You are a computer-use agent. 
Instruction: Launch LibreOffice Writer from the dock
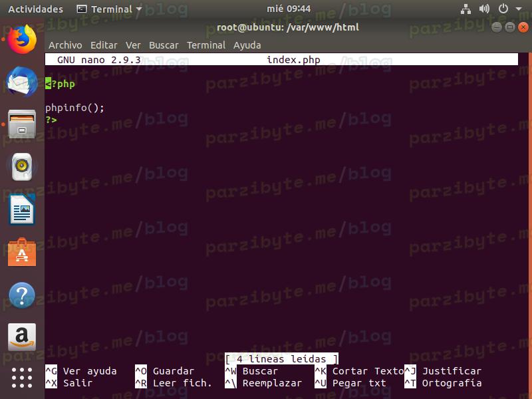pos(22,211)
